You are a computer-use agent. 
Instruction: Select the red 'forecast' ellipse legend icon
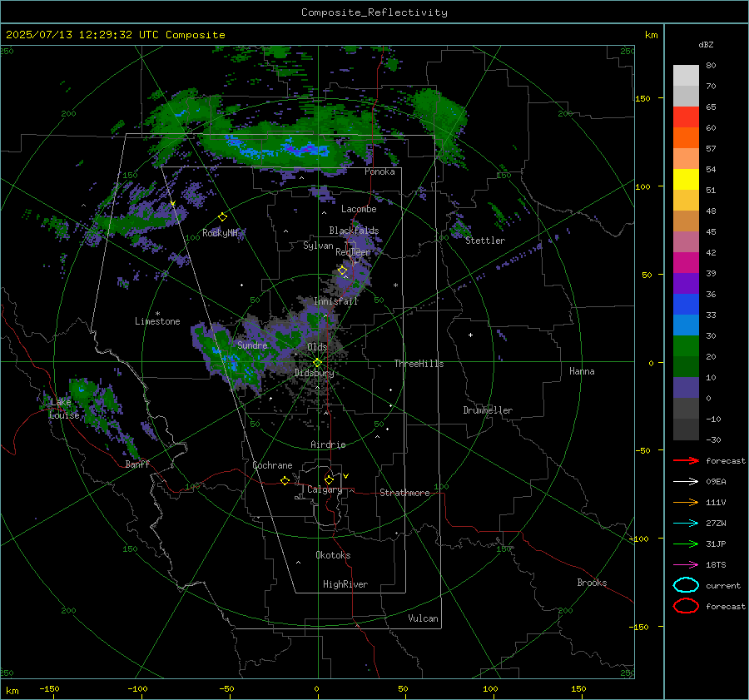click(x=686, y=606)
